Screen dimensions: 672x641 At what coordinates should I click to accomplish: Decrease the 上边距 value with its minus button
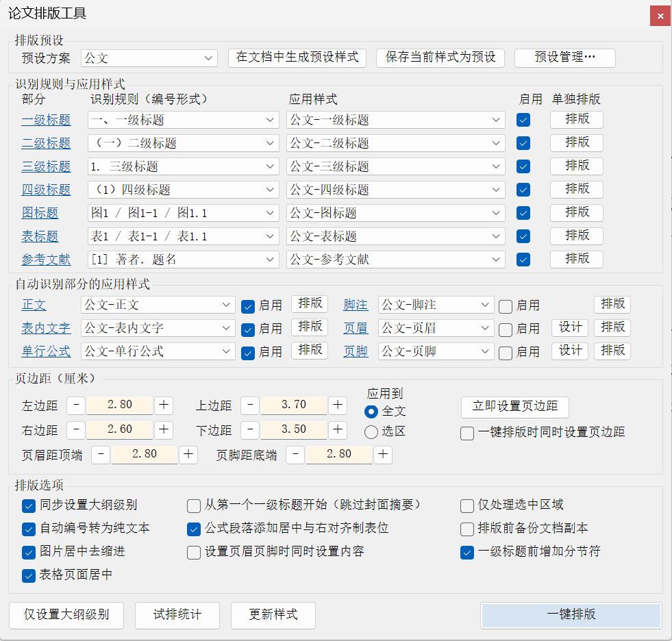(x=250, y=405)
